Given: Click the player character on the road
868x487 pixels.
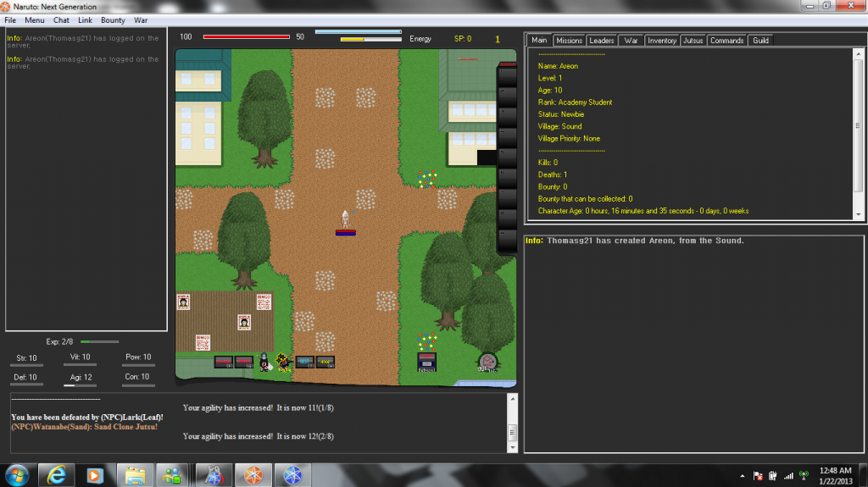Looking at the screenshot, I should (346, 219).
